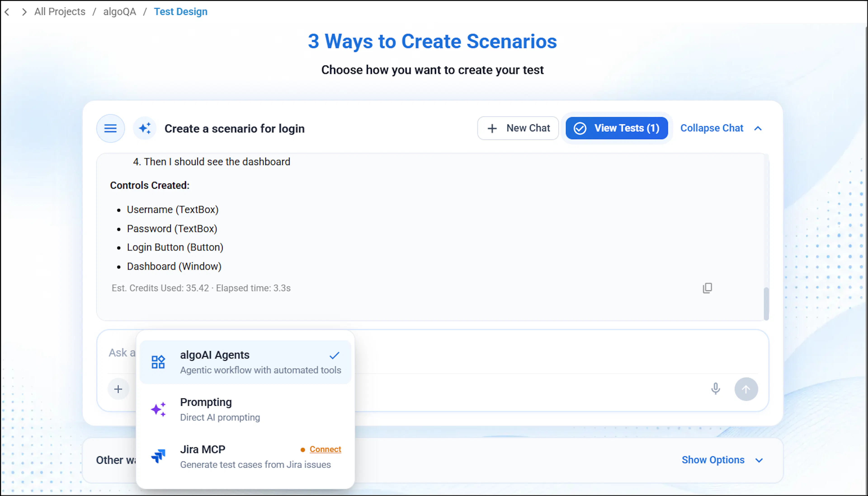Click the 'Password (TextBox)' list item

[172, 229]
